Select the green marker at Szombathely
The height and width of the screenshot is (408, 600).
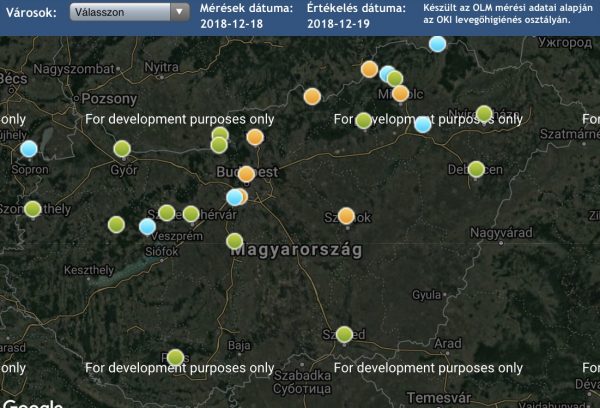(33, 209)
